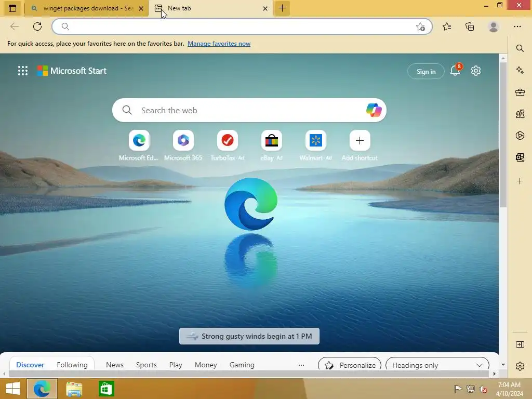This screenshot has height=399, width=532.
Task: Click the network tray icon
Action: tap(471, 389)
